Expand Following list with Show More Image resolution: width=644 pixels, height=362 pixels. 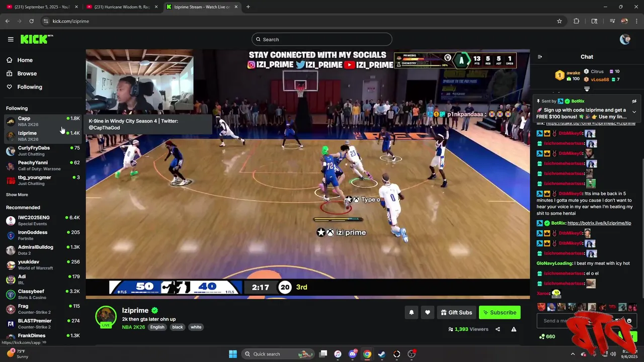coord(17,195)
